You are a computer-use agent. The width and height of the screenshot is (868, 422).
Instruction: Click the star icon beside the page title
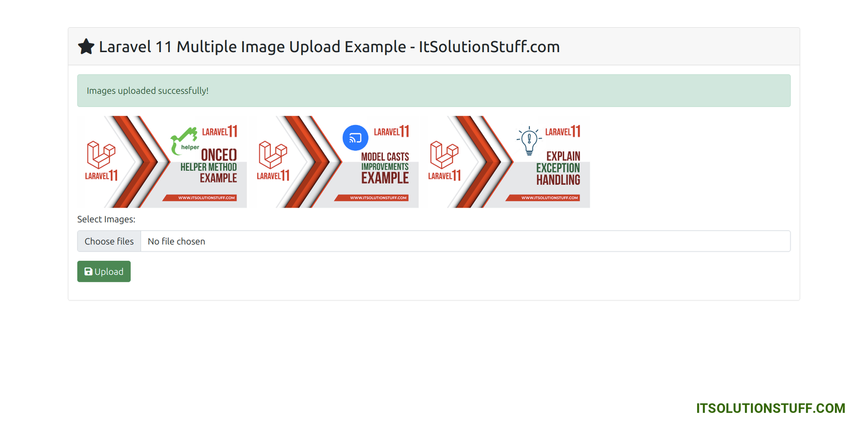[x=86, y=47]
